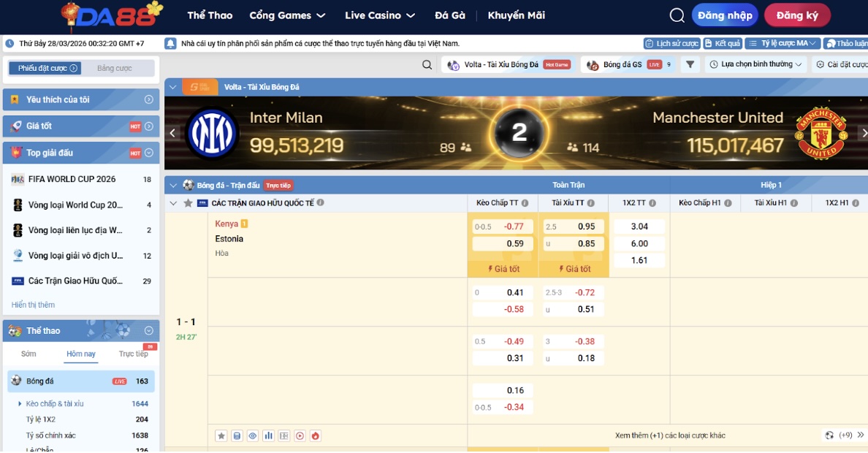Select Bóng đá sport row
Image resolution: width=868 pixels, height=453 pixels.
click(x=81, y=381)
